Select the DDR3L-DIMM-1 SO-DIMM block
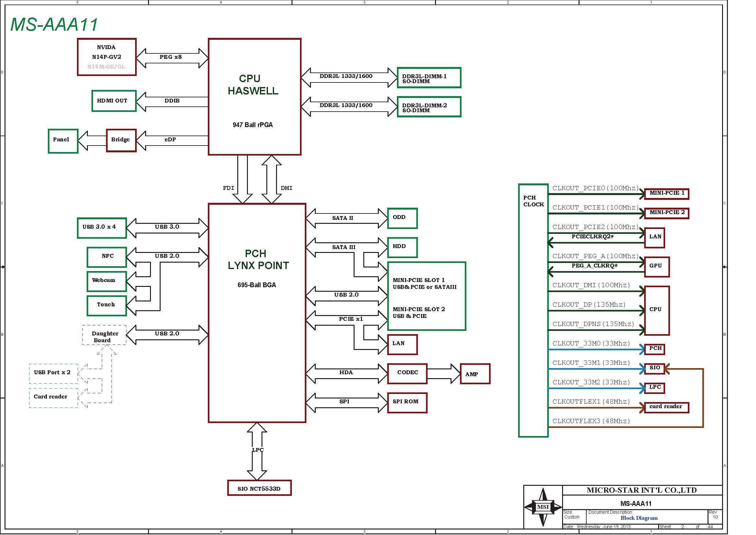Screen dimensions: 756x535 (x=429, y=78)
